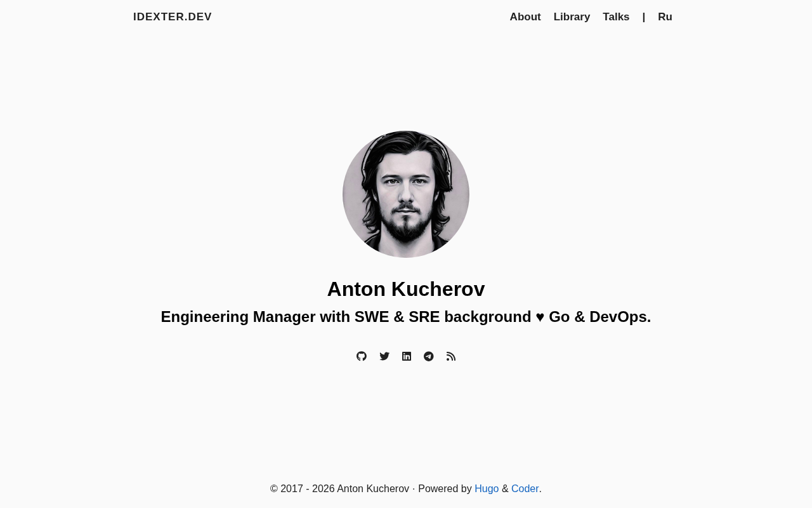The image size is (812, 508).
Task: Go to the IDEXTER.DEV home link
Action: [x=173, y=17]
